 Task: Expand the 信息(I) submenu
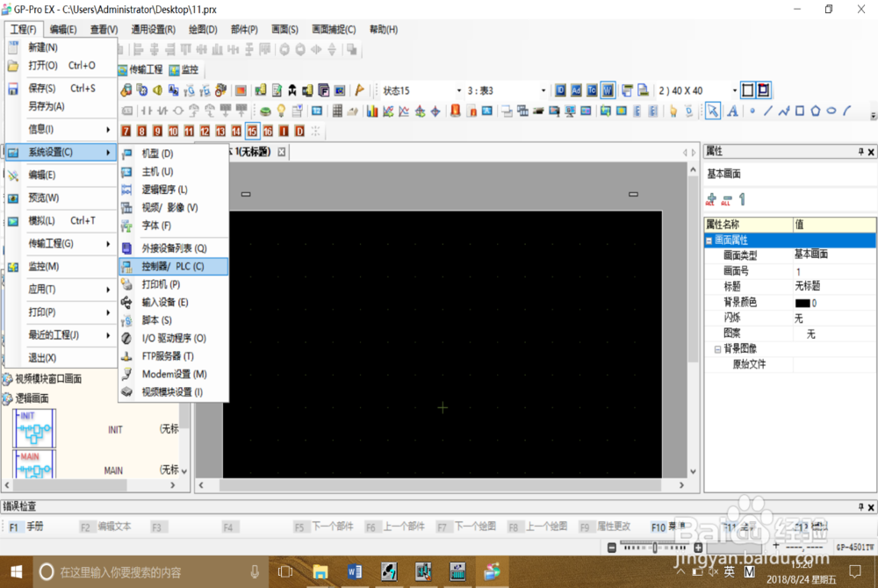tap(61, 129)
